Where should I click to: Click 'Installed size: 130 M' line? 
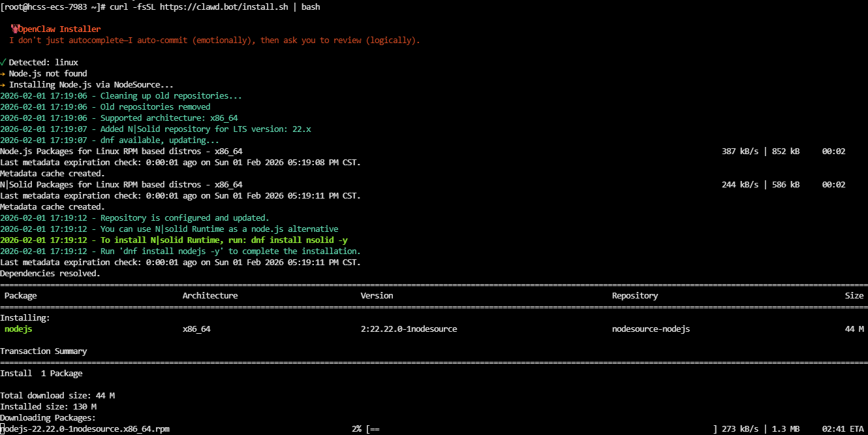pos(48,407)
